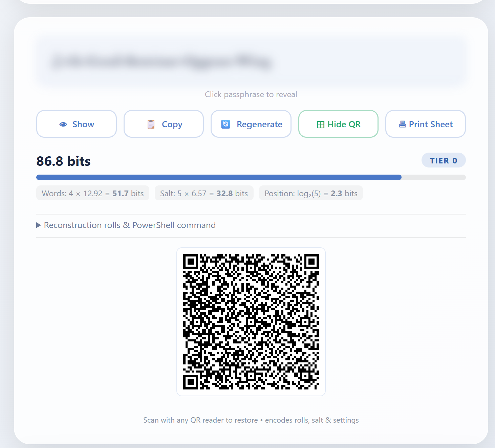Click the entropy strength progress bar
495x448 pixels.
click(251, 177)
